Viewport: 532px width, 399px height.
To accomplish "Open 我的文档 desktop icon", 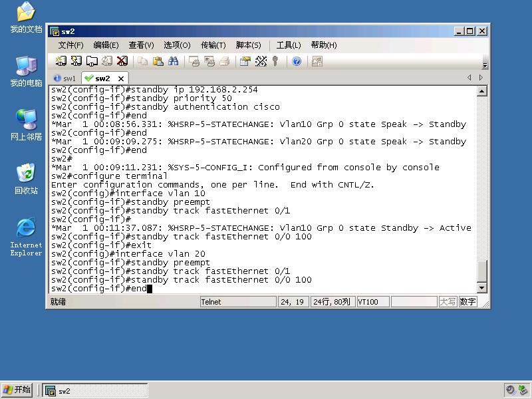I will 26,18.
